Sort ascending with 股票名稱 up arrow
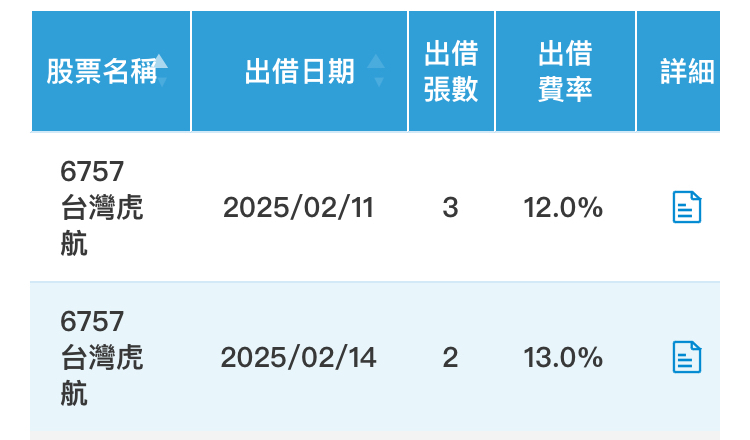The width and height of the screenshot is (750, 440). (x=161, y=63)
